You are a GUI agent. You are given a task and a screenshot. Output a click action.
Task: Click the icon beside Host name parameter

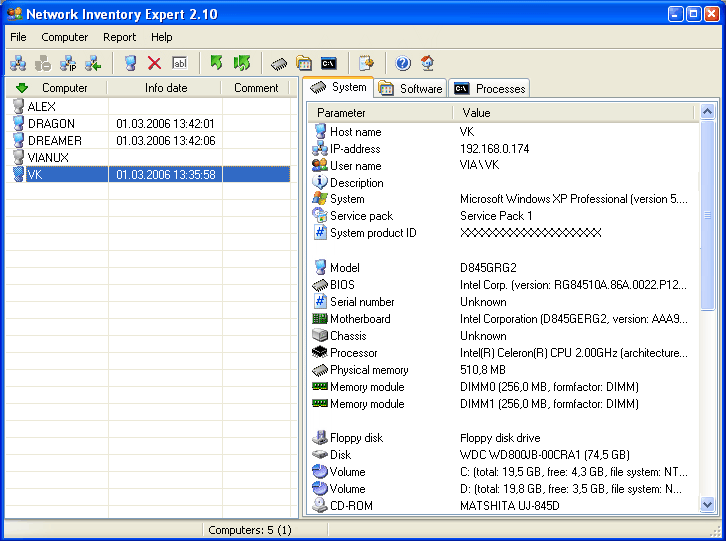320,132
